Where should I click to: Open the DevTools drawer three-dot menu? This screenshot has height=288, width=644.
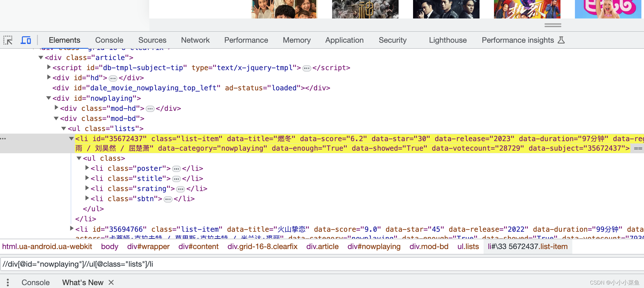(x=8, y=282)
